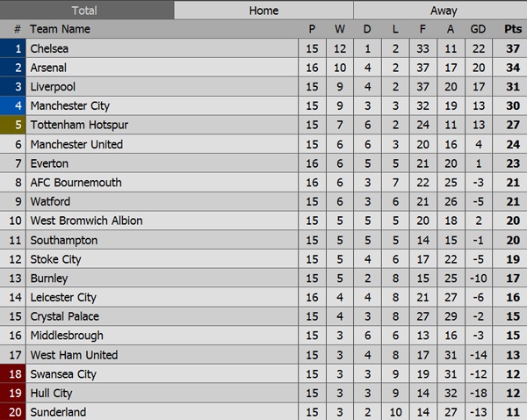The image size is (527, 420).
Task: Click West Bromwich Albion team name
Action: (x=86, y=221)
